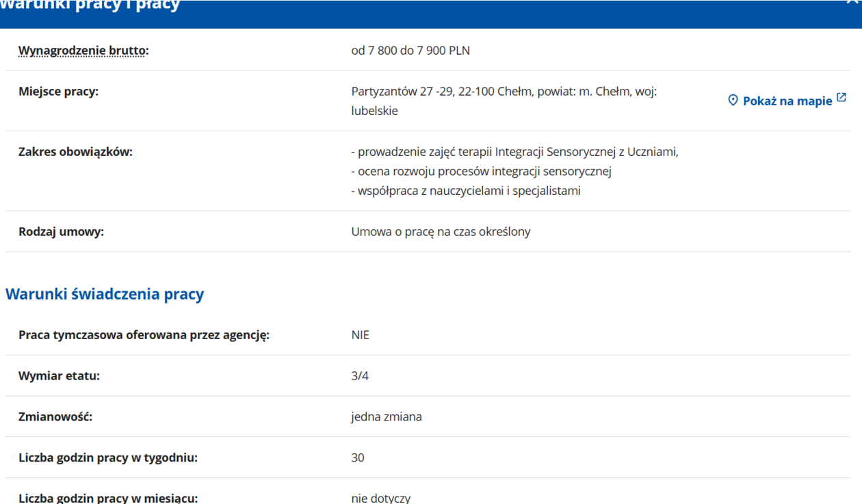Click the 'Zakres obowiązków' label
The width and height of the screenshot is (862, 504).
[x=75, y=152]
